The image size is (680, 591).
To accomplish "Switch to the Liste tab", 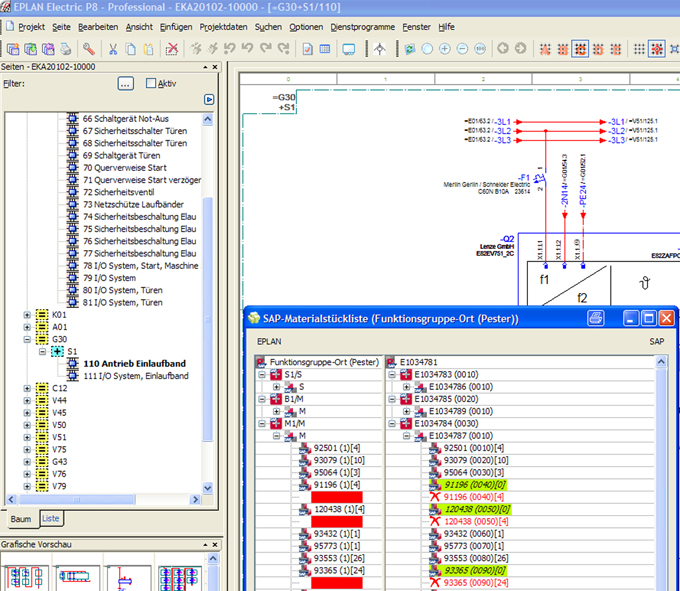I will 51,518.
